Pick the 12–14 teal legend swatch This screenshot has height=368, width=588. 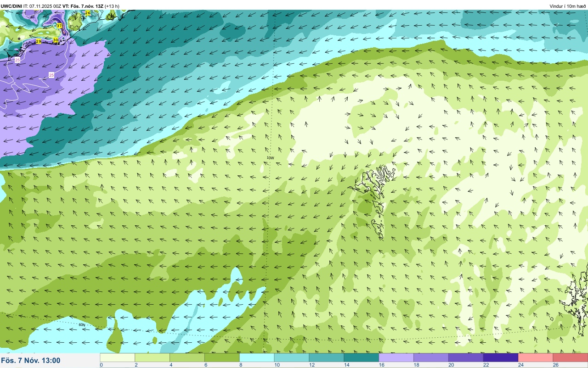327,357
